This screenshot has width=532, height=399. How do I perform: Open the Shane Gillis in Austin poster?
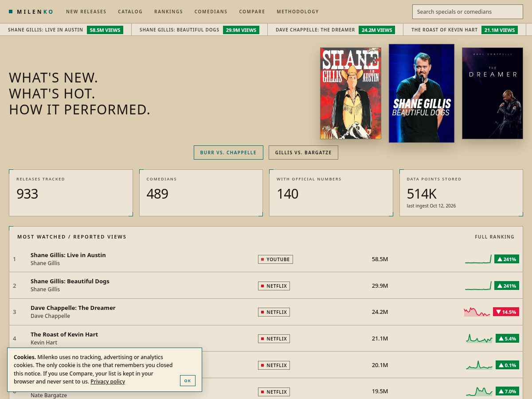point(351,94)
